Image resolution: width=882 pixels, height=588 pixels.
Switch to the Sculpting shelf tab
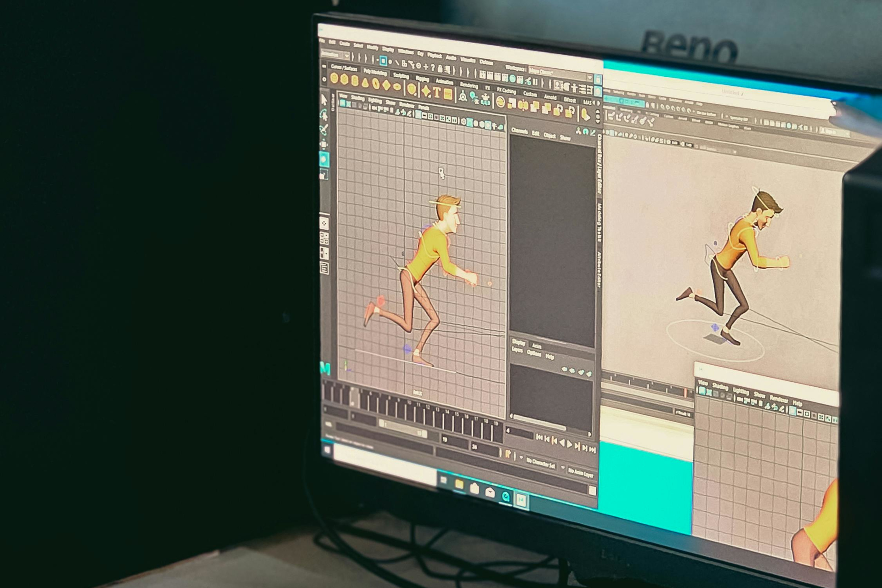(401, 76)
